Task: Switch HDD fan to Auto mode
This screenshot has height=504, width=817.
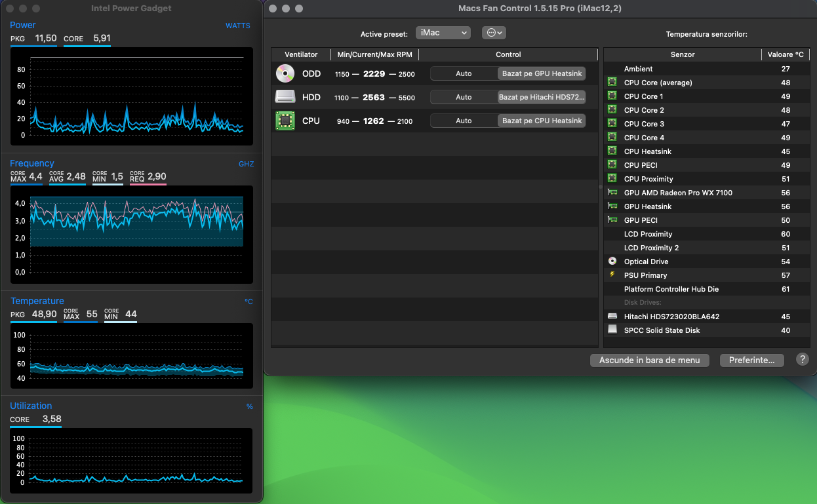Action: point(464,97)
